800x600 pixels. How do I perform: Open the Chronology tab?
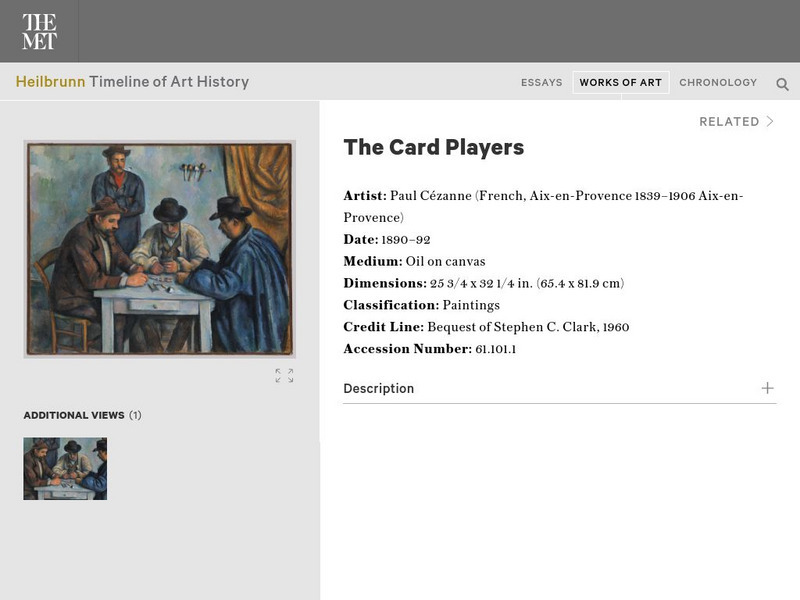[718, 83]
